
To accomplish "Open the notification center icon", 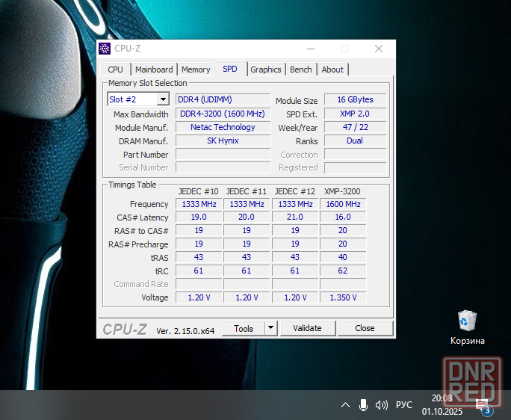I will 483,405.
